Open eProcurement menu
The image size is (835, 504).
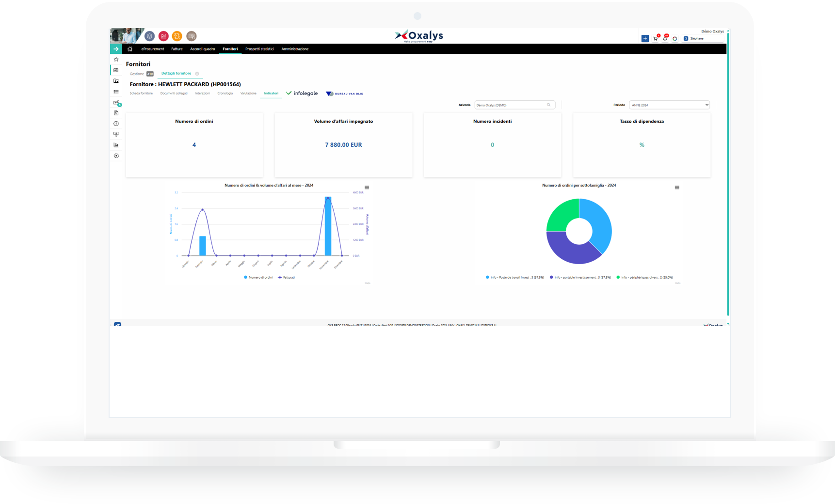(x=153, y=49)
